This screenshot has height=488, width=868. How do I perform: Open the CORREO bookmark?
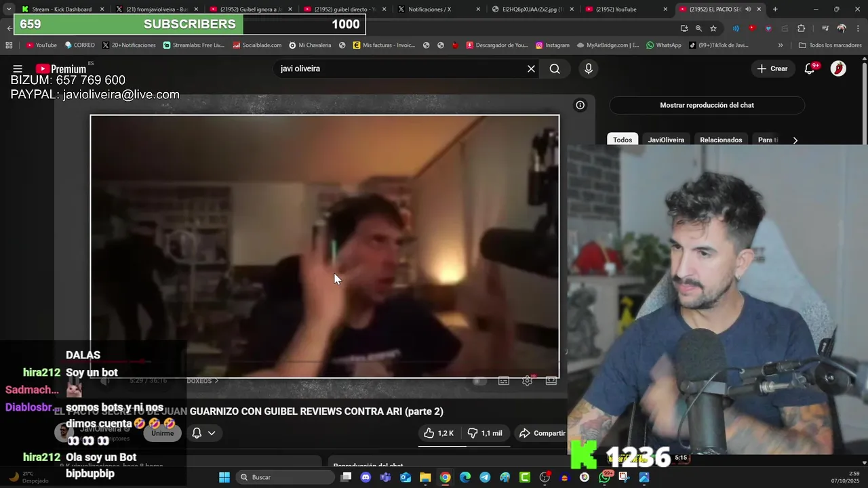point(79,45)
